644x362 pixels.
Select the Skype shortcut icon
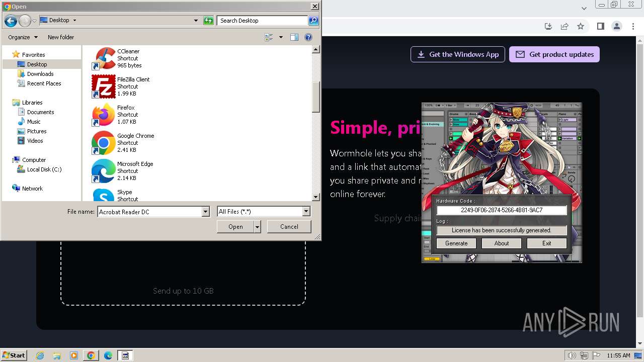coord(103,195)
